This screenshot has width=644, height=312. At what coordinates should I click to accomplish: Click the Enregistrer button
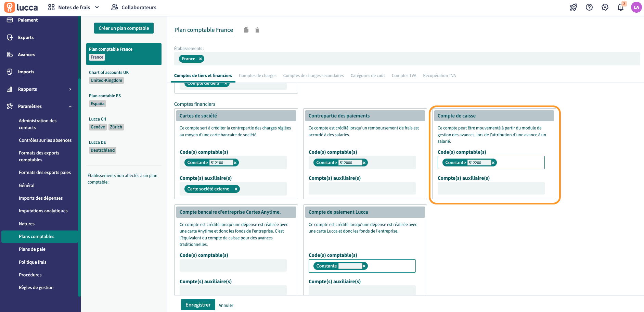(x=198, y=305)
